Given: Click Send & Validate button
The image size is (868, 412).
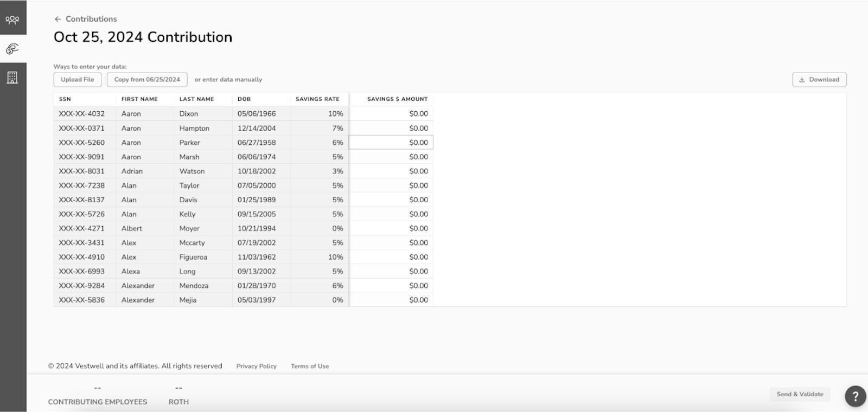Looking at the screenshot, I should 800,394.
